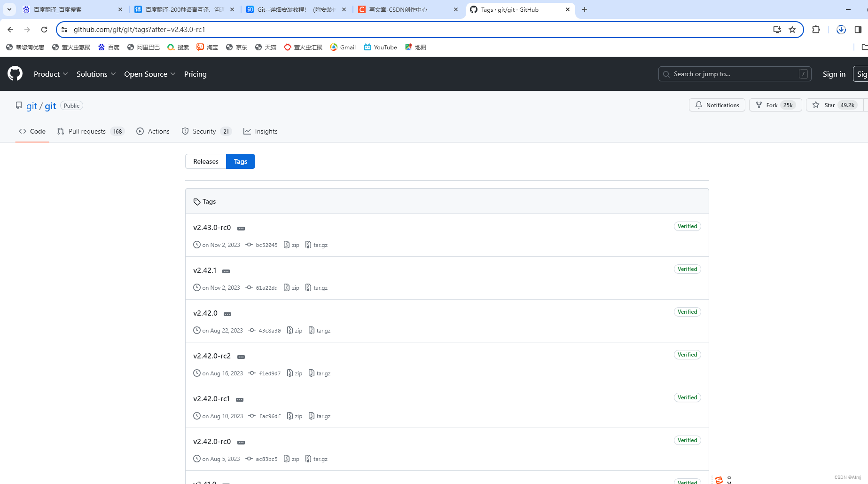
Task: Open the browser downloads icon
Action: pos(841,30)
